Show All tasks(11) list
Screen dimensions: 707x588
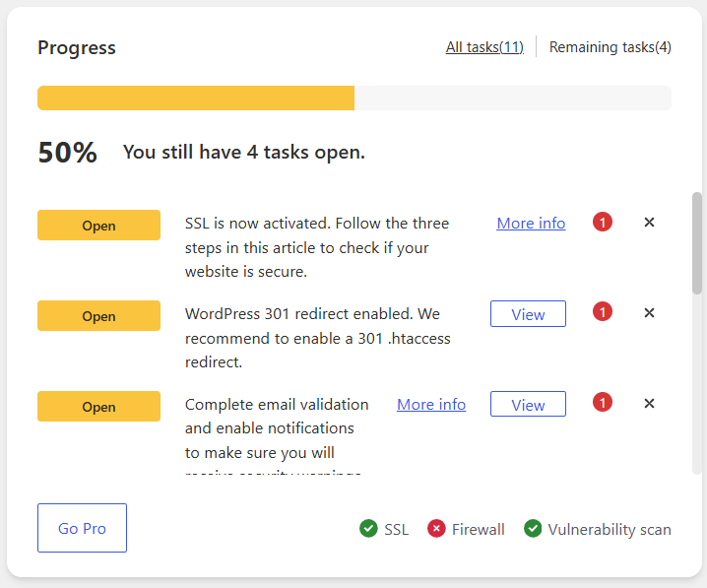pyautogui.click(x=484, y=47)
